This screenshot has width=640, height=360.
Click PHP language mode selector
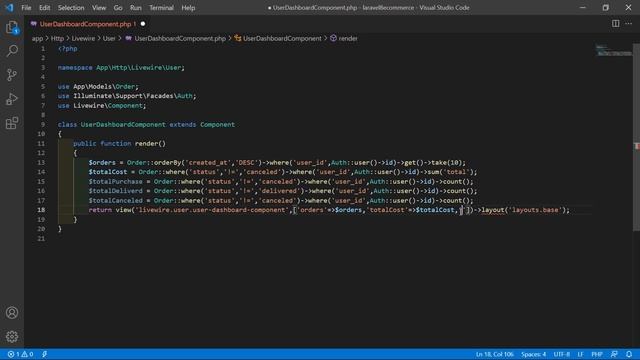[x=597, y=354]
